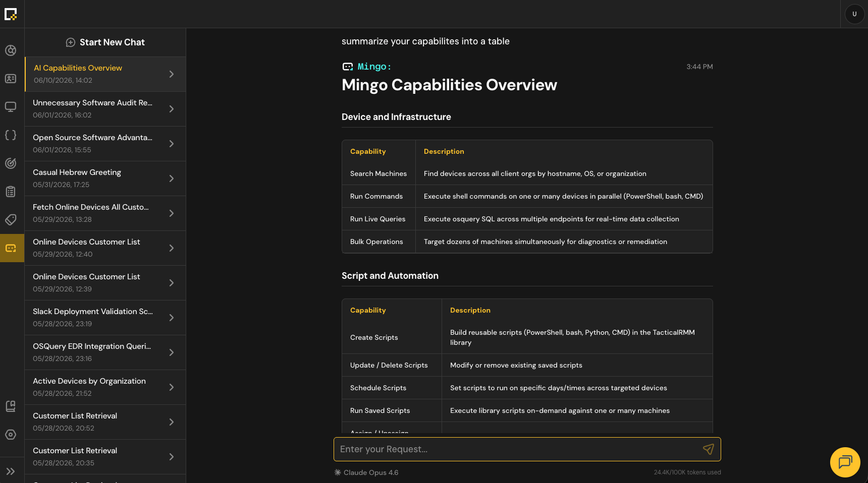Open the devices monitor icon in sidebar
868x483 pixels.
tap(11, 107)
